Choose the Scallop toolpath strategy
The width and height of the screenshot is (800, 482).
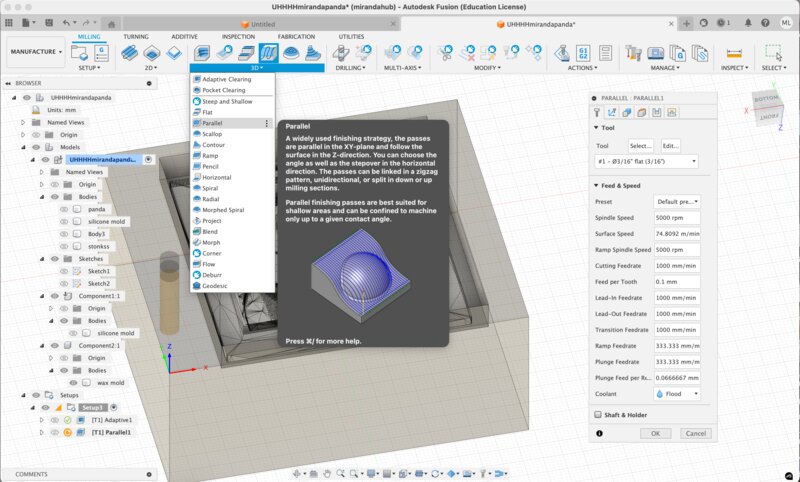[x=212, y=134]
